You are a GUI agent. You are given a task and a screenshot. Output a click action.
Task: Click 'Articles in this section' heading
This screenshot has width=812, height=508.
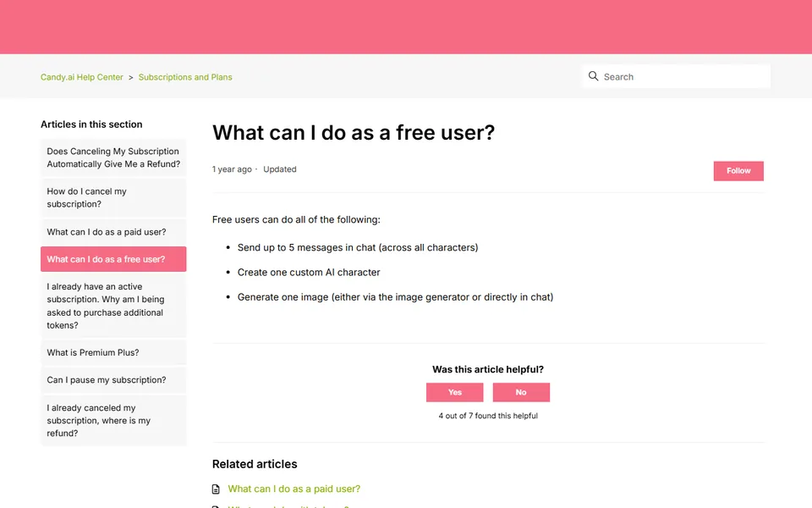click(x=91, y=124)
